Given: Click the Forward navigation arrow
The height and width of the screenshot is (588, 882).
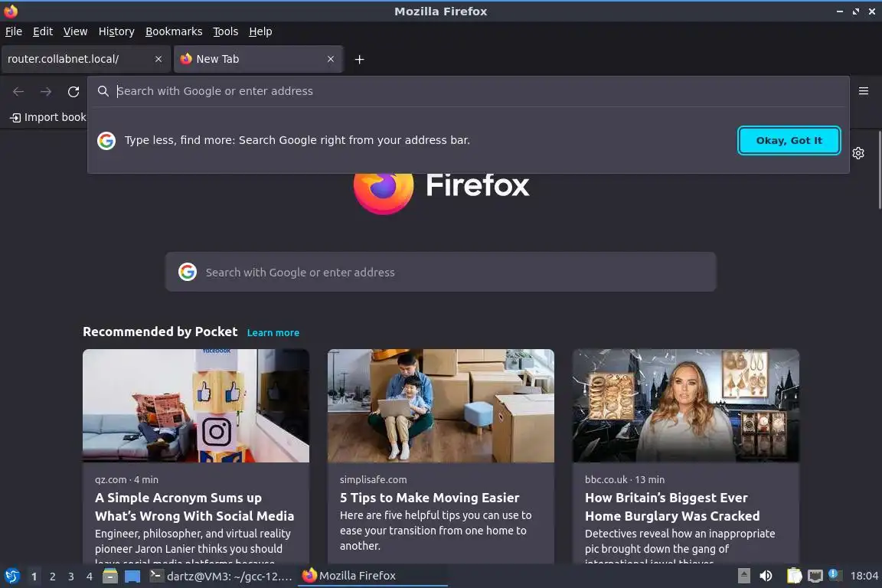Looking at the screenshot, I should click(46, 91).
